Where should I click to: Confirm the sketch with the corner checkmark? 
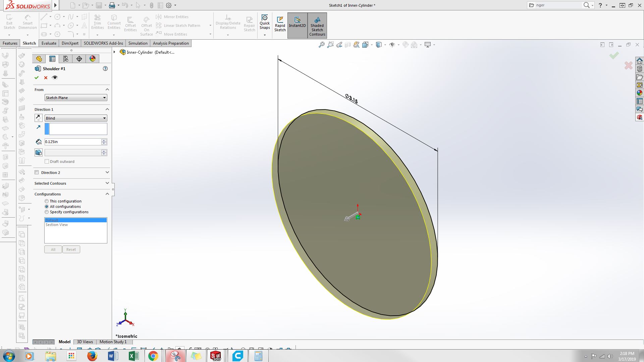614,55
